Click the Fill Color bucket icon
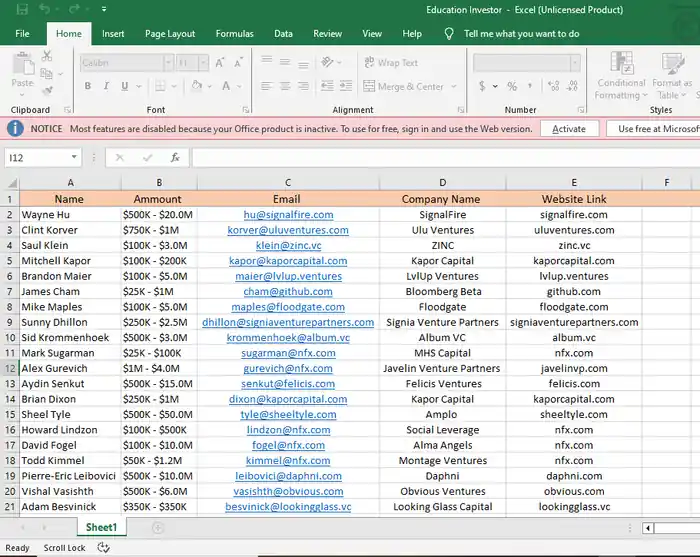The height and width of the screenshot is (557, 700). click(196, 86)
